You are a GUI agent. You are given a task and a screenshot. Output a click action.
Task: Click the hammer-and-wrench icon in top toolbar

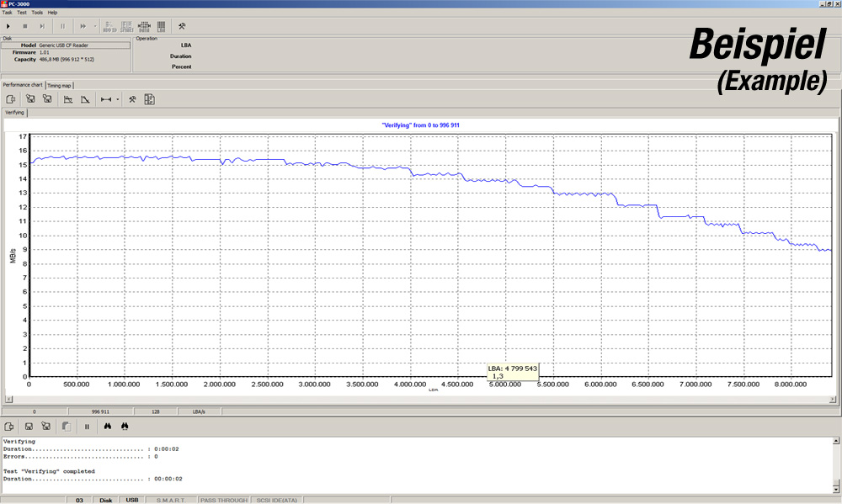tap(182, 26)
